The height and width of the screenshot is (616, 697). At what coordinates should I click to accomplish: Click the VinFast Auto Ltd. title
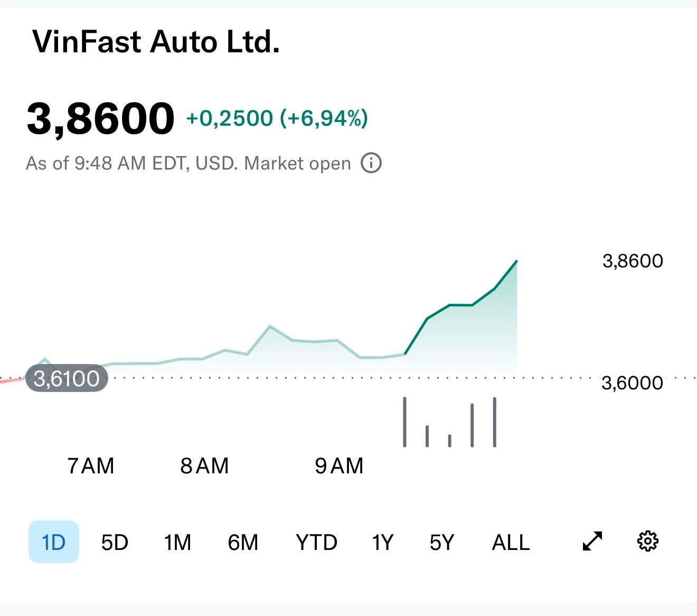coord(156,41)
